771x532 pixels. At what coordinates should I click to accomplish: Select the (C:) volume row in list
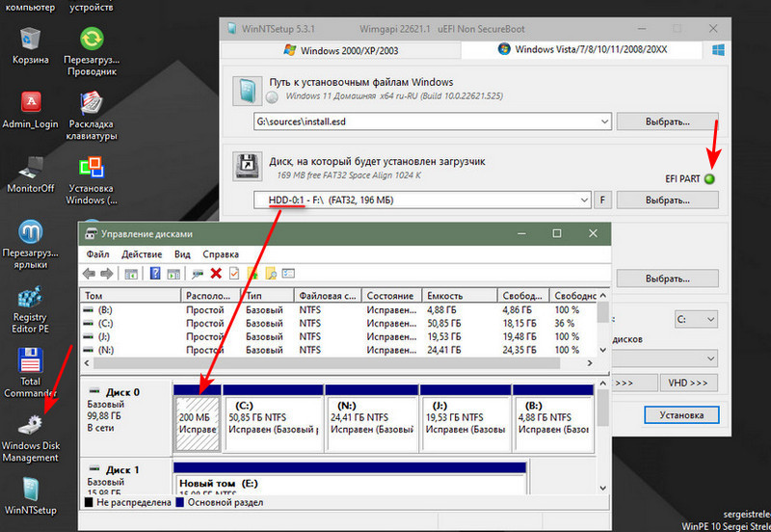coord(339,324)
